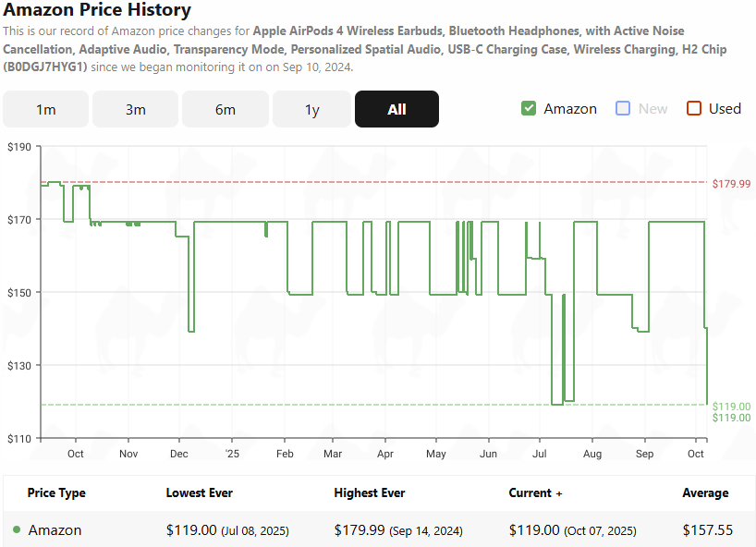
Task: Click the green $119.00 lowest-price marker label
Action: point(728,405)
